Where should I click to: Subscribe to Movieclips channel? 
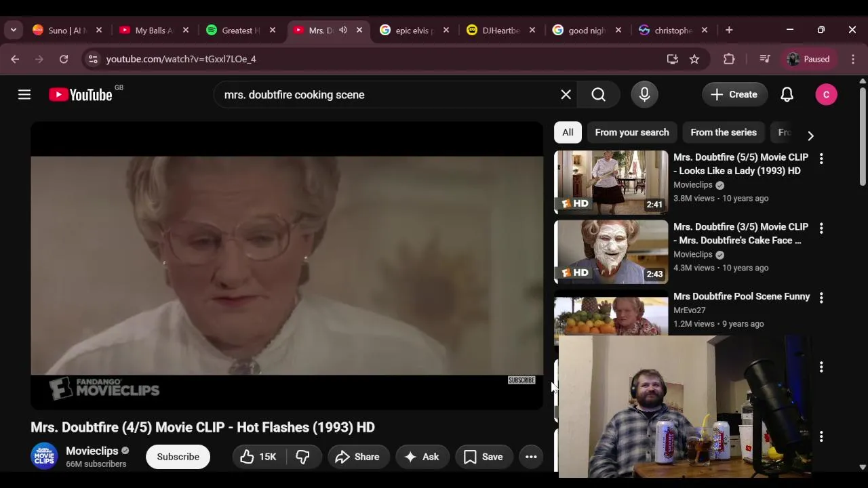click(x=178, y=457)
